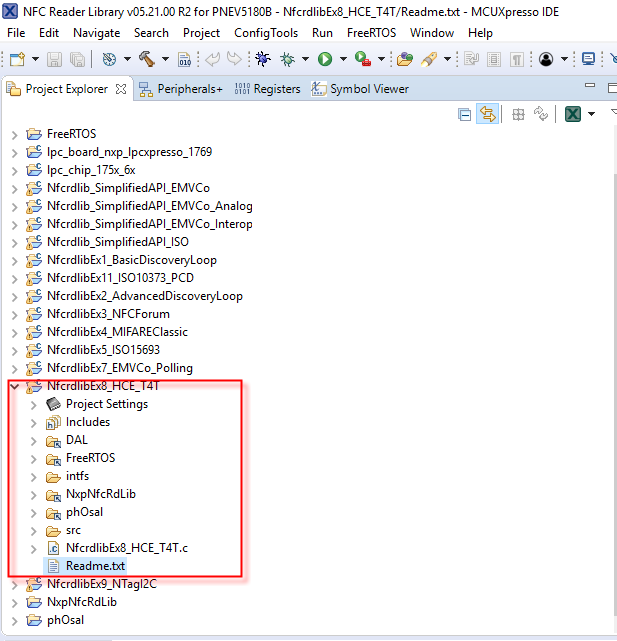
Task: Expand the lpc_chip_175x_6x project
Action: point(15,170)
